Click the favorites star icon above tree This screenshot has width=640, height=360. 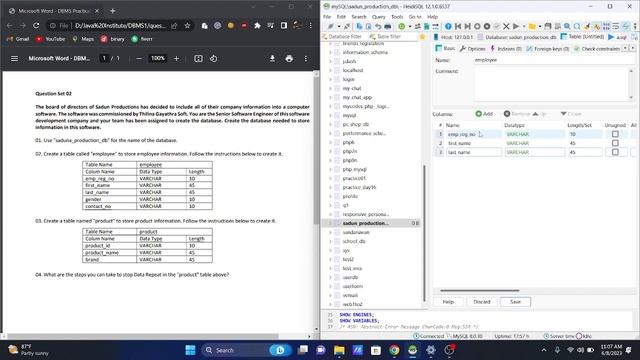point(422,37)
